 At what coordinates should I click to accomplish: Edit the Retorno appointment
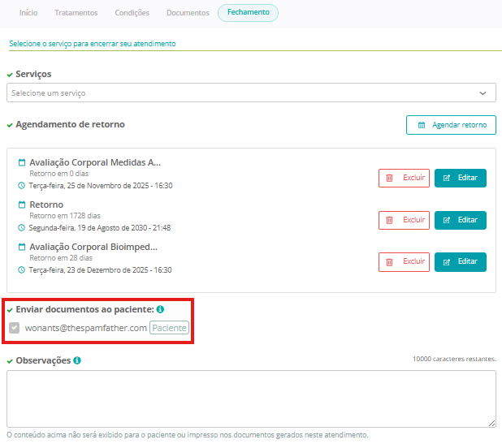tap(461, 220)
